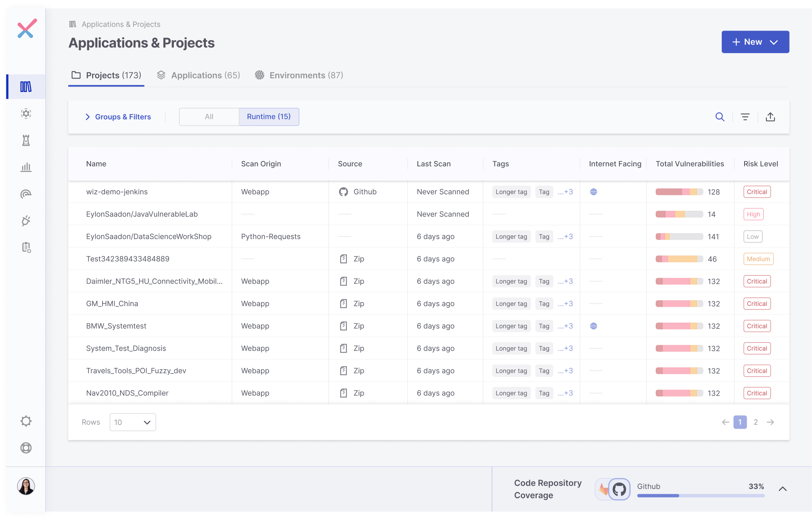
Task: Open the gear-shaped sidebar icon below the library
Action: [x=26, y=114]
